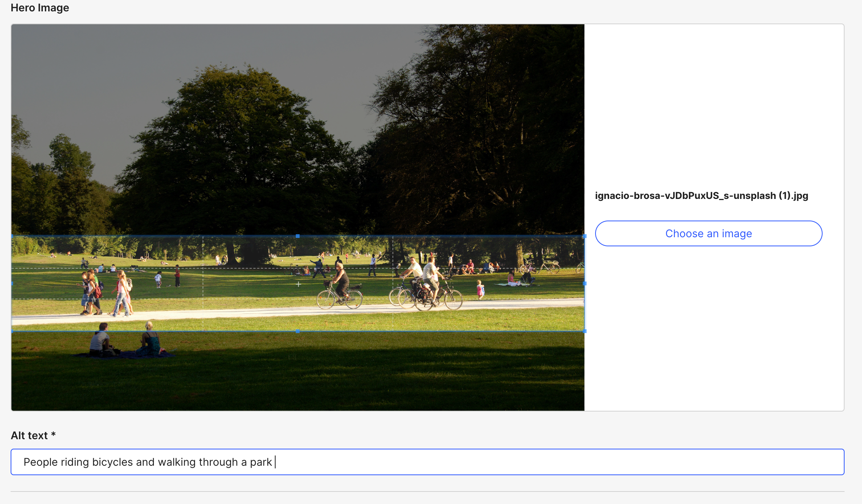The image size is (862, 504).
Task: Click the top-left corner crop handle
Action: 12,235
